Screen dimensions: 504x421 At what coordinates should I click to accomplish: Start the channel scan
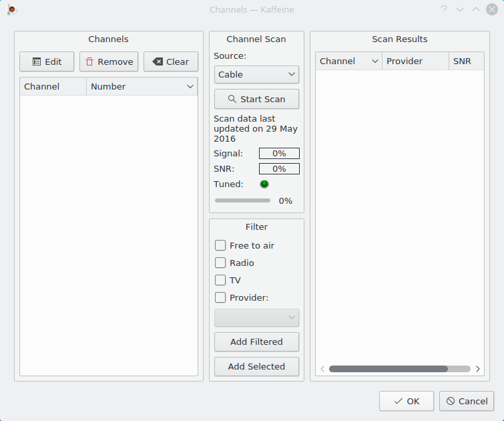coord(256,99)
